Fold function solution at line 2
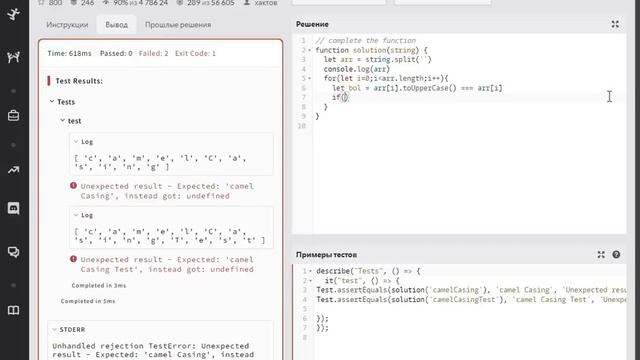This screenshot has height=360, width=640. [309, 50]
